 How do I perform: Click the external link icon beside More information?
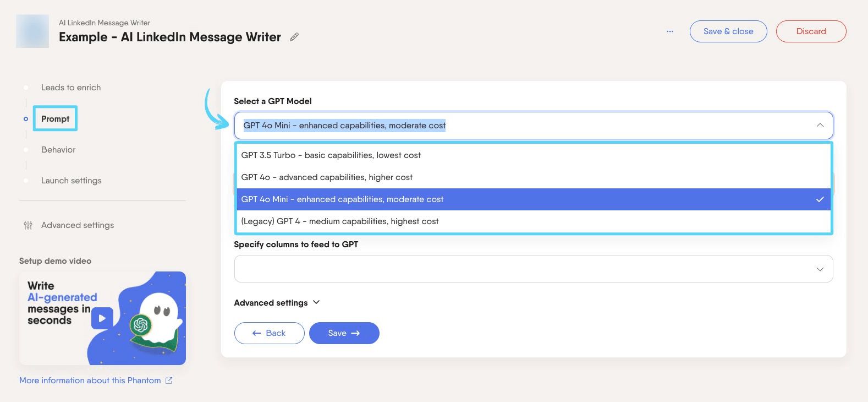coord(169,381)
